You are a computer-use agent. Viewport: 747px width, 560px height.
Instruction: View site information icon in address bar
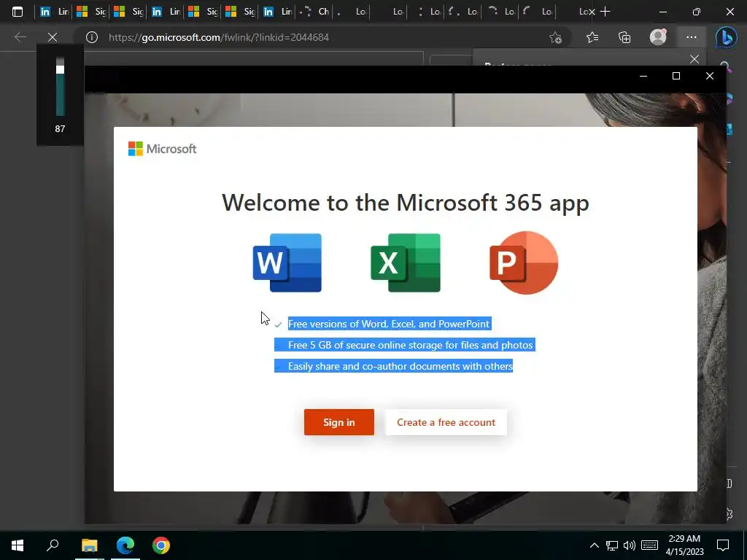click(92, 37)
